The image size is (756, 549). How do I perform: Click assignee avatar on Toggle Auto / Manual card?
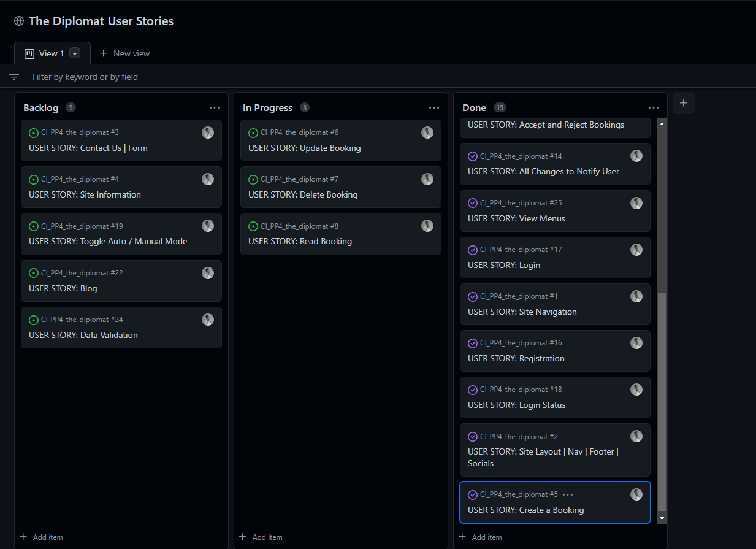coord(208,226)
